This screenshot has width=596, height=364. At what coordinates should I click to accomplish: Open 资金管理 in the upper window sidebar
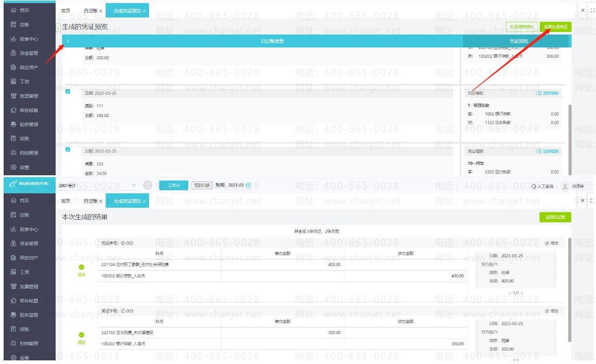(x=24, y=53)
